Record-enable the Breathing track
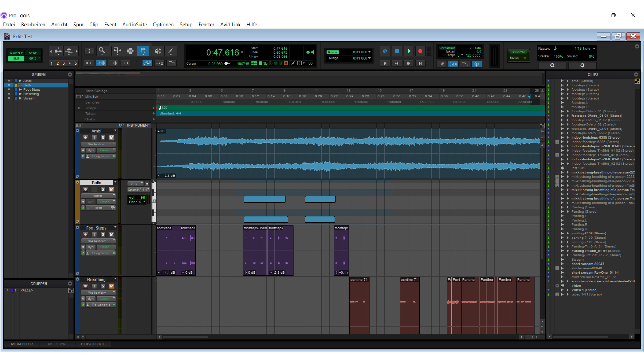This screenshot has height=362, width=644. click(85, 286)
